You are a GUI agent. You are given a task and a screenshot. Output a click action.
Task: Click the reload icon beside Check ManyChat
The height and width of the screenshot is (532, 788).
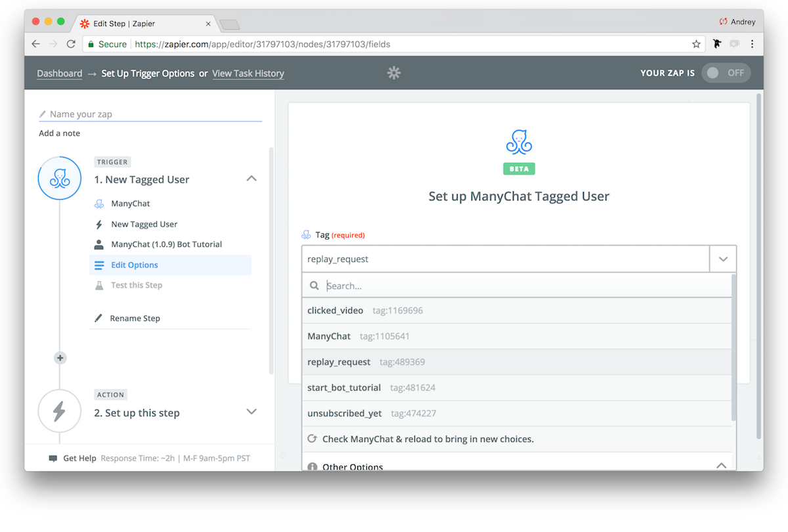coord(313,439)
